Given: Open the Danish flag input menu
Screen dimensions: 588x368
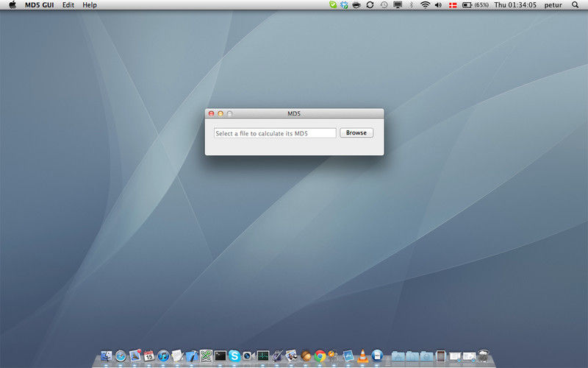Looking at the screenshot, I should (453, 5).
